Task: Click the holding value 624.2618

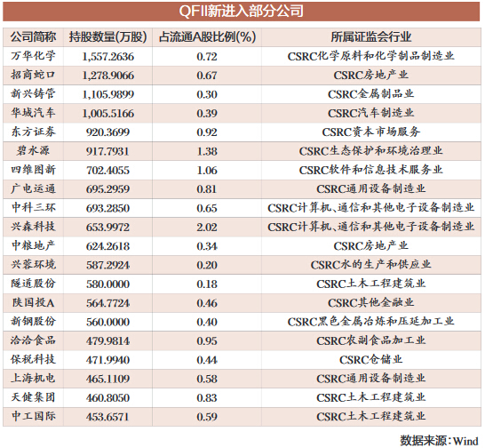Action: (107, 246)
